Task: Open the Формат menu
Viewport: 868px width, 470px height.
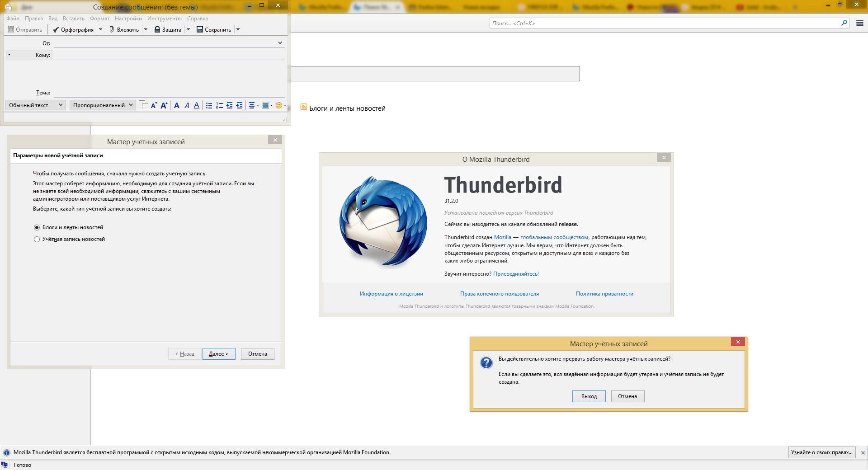Action: click(x=99, y=19)
